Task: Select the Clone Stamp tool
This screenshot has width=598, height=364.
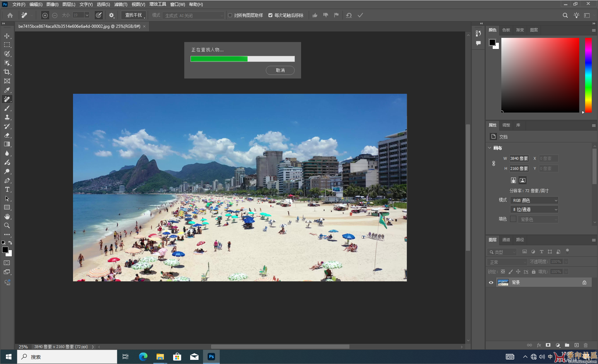Action: point(7,117)
